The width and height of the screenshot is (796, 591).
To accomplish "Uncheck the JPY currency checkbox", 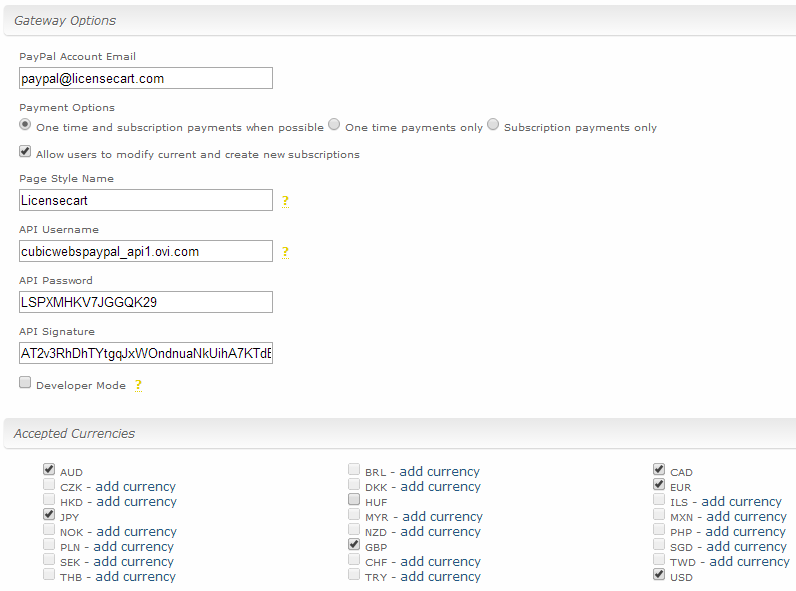I will pos(49,514).
